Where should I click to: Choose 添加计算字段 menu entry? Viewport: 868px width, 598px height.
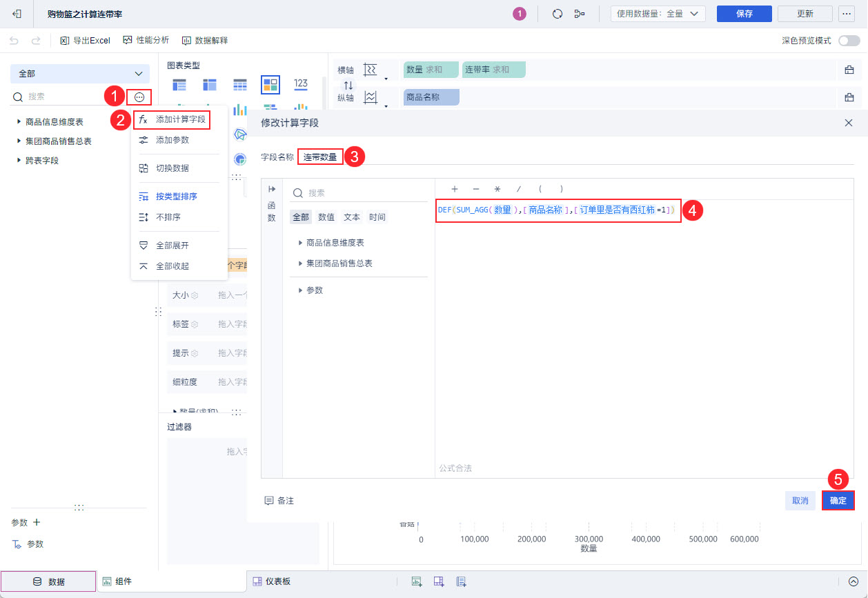tap(172, 119)
